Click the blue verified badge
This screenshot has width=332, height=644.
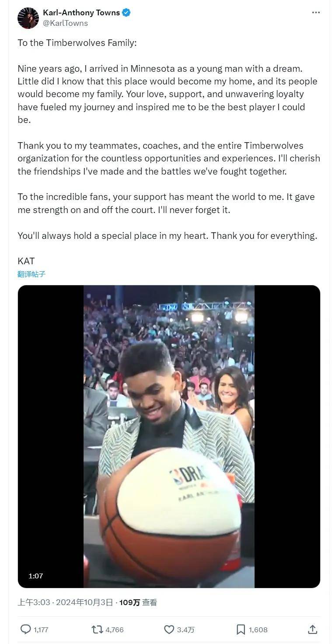pyautogui.click(x=126, y=13)
